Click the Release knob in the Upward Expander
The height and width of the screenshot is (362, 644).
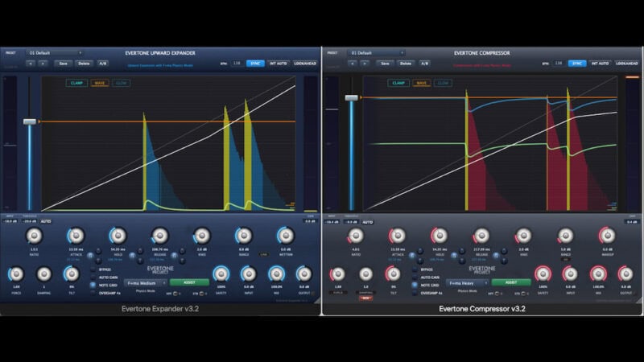click(159, 235)
